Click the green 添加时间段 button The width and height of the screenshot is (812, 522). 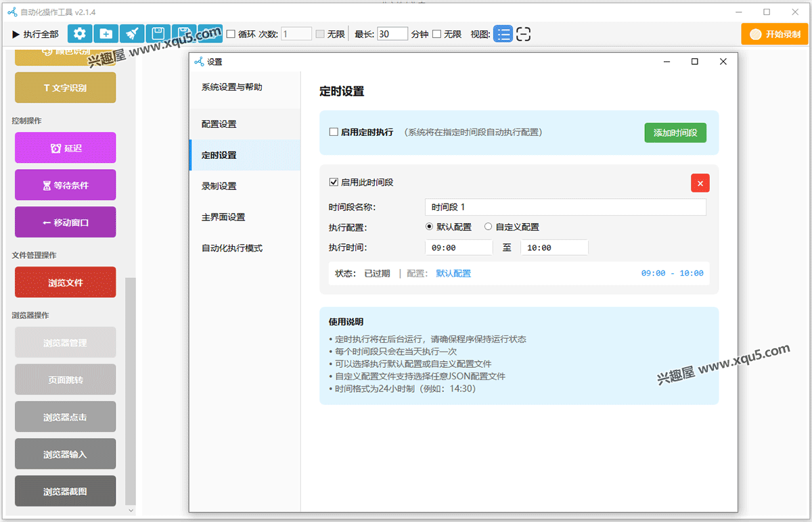[x=675, y=133]
